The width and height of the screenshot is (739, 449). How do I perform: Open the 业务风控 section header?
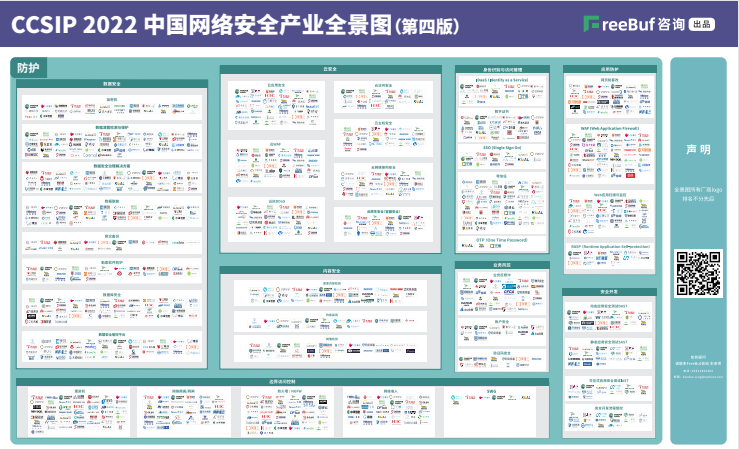coord(502,265)
